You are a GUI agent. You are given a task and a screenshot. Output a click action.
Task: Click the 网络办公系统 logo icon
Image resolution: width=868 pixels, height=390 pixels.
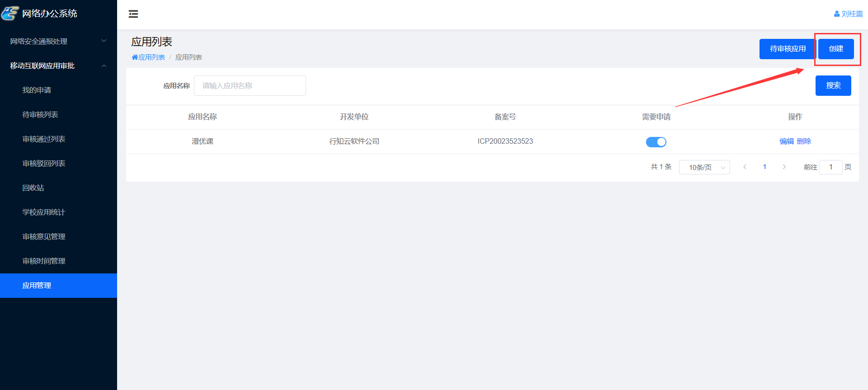[x=10, y=13]
